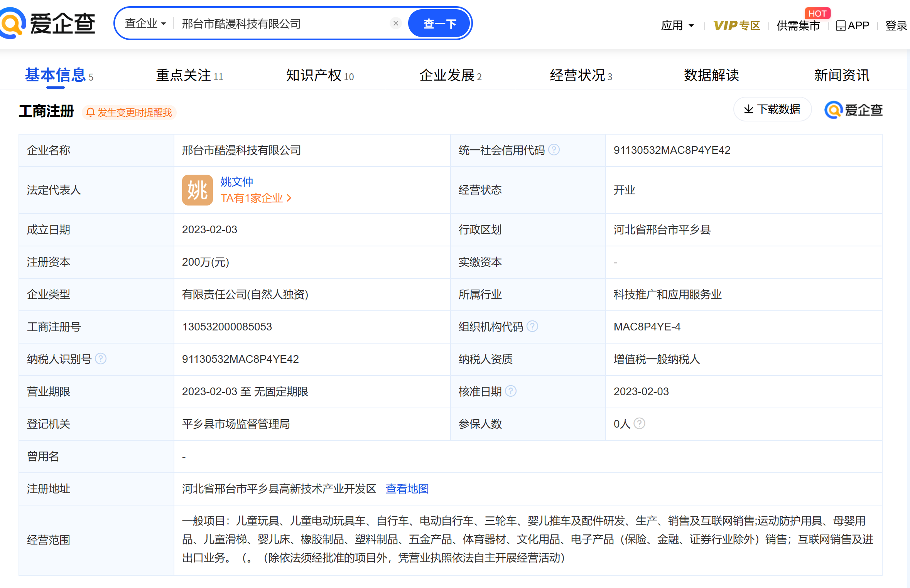910x588 pixels.
Task: Open help icon next to 纳税人识别号
Action: [x=101, y=359]
